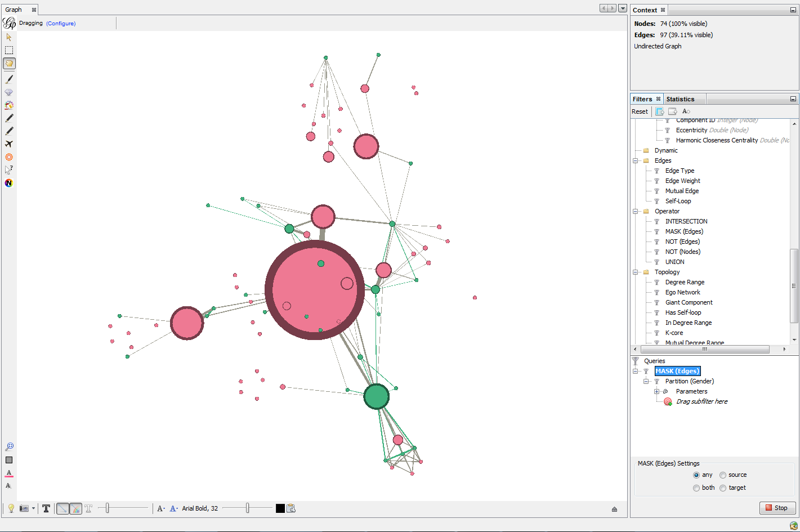Switch to the Statistics tab
Viewport: 800px width, 532px height.
680,99
